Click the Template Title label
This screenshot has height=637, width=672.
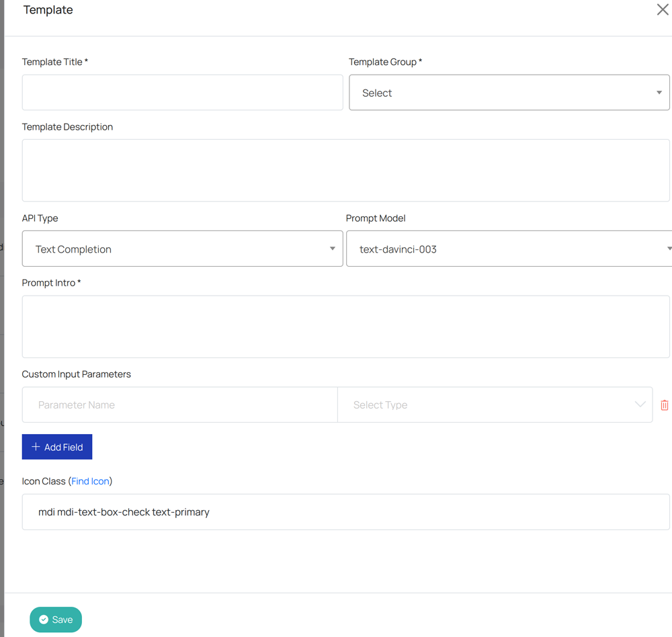(54, 62)
